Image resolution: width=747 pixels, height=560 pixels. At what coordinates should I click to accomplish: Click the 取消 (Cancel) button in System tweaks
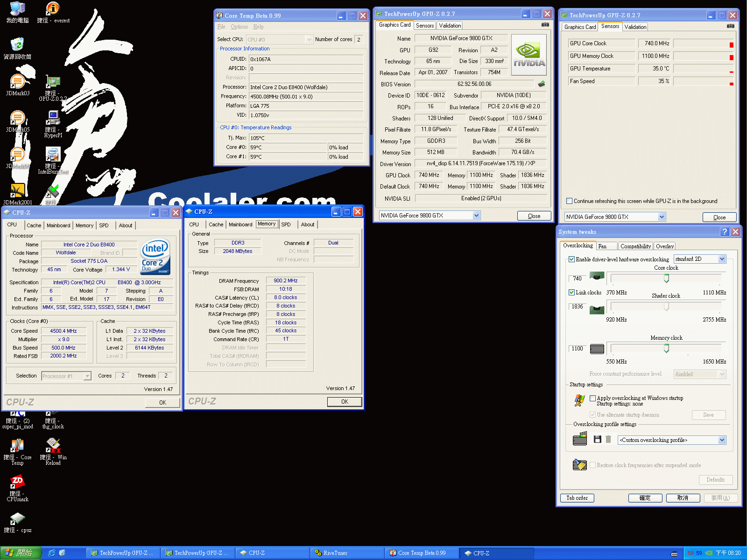[x=683, y=498]
